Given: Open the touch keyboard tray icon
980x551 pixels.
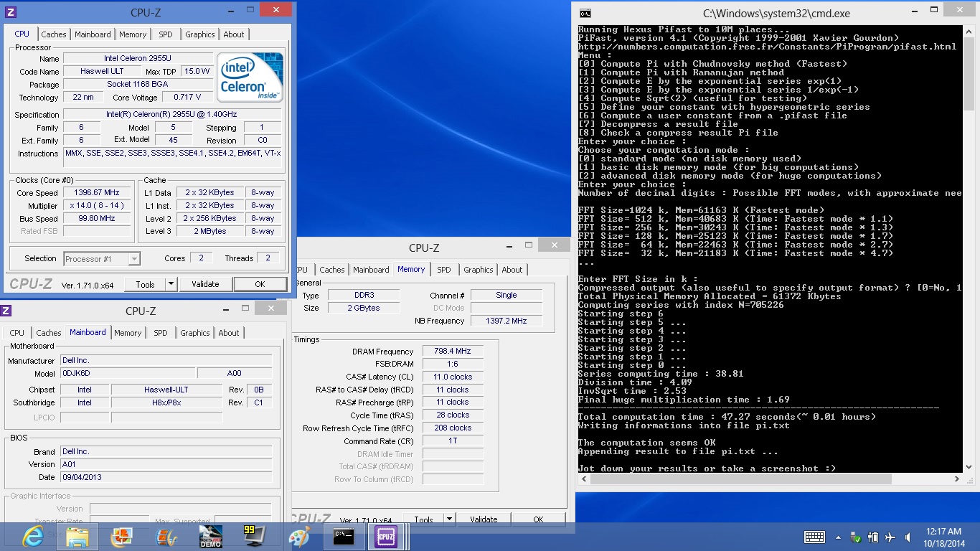Looking at the screenshot, I should click(x=814, y=537).
